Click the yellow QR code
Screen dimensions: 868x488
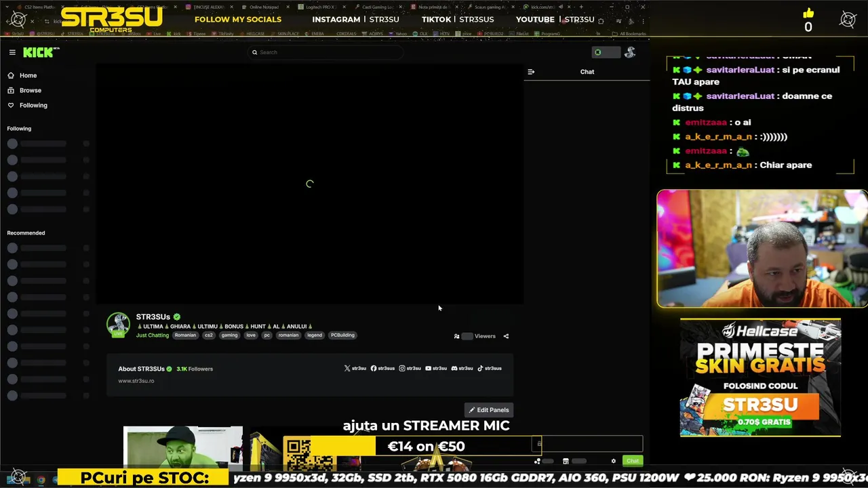click(x=309, y=455)
